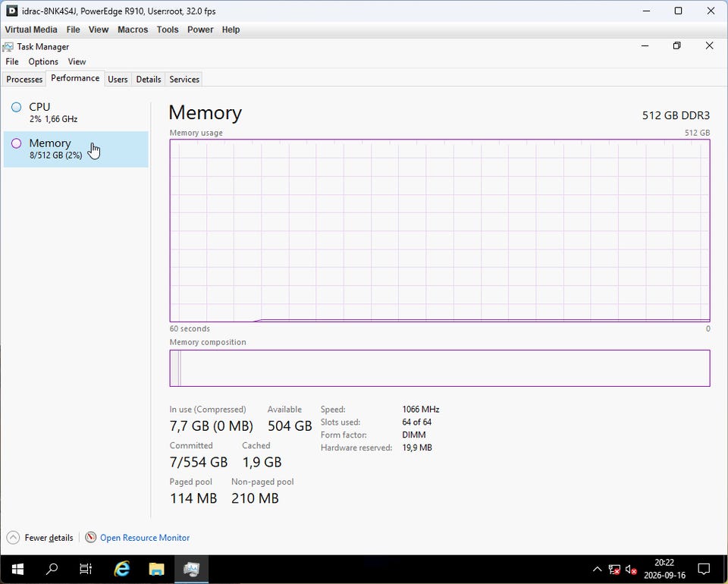
Task: Click the Cached value 1,9 GB
Action: 262,462
